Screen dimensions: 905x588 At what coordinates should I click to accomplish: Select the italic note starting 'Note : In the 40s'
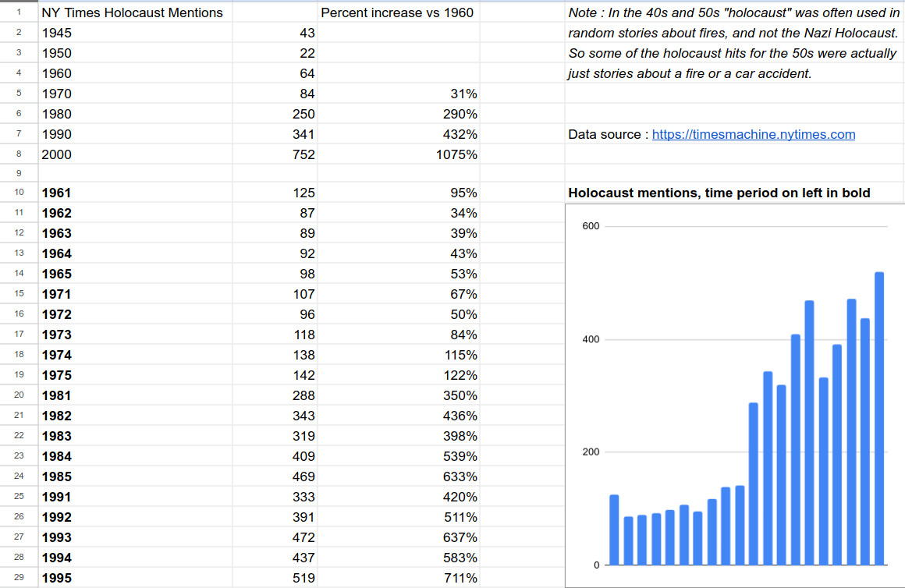733,12
